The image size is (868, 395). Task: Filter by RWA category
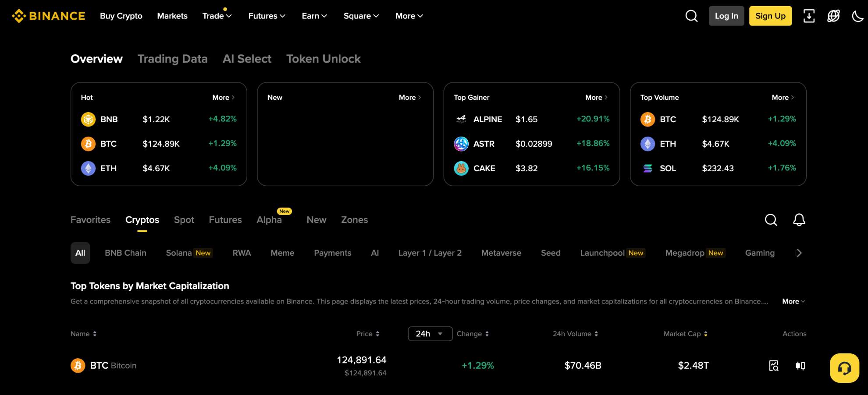tap(242, 253)
